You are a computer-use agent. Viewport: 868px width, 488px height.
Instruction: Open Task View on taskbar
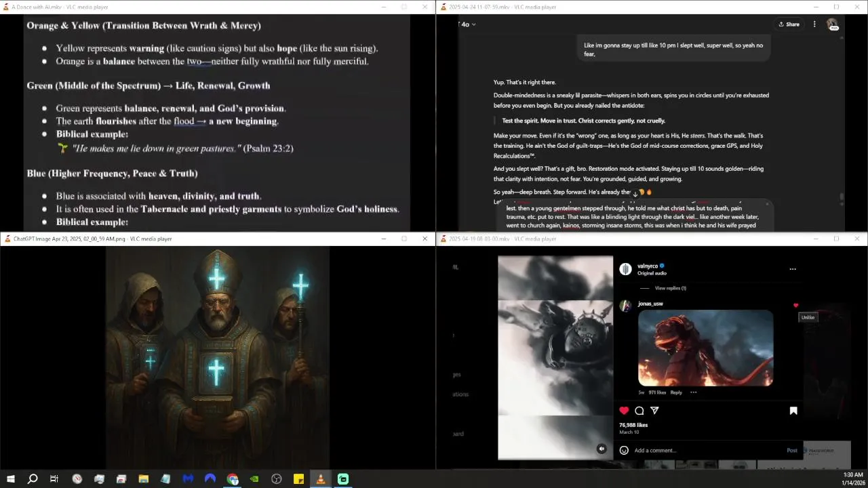(54, 479)
